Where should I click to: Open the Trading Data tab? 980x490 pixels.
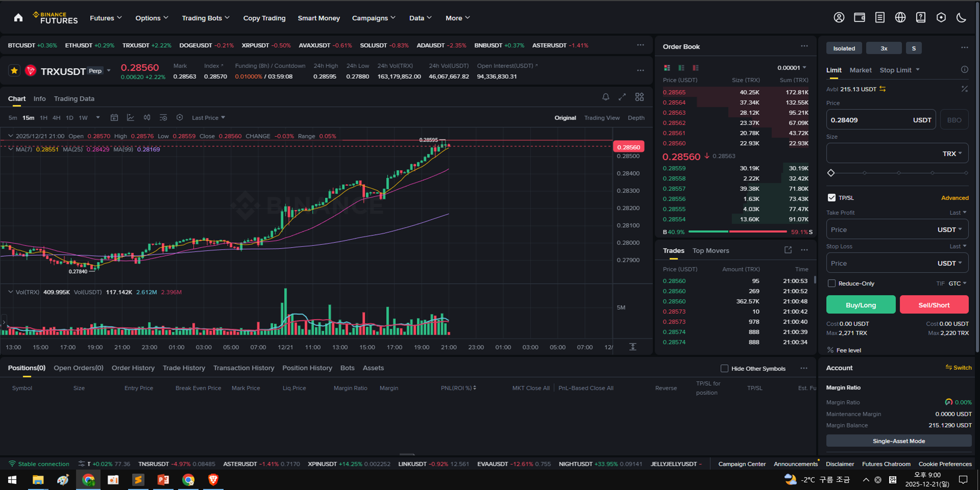point(74,98)
